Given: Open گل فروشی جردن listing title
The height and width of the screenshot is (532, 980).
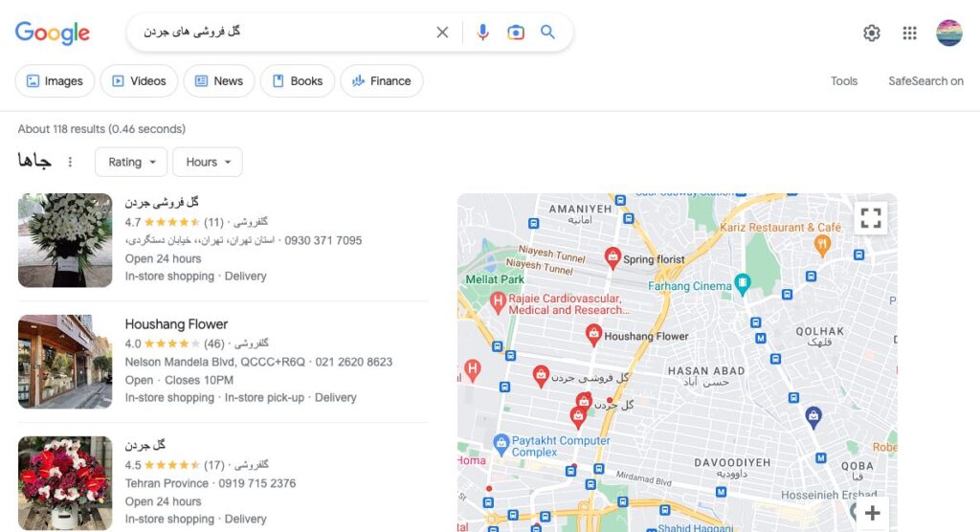Looking at the screenshot, I should click(x=161, y=203).
